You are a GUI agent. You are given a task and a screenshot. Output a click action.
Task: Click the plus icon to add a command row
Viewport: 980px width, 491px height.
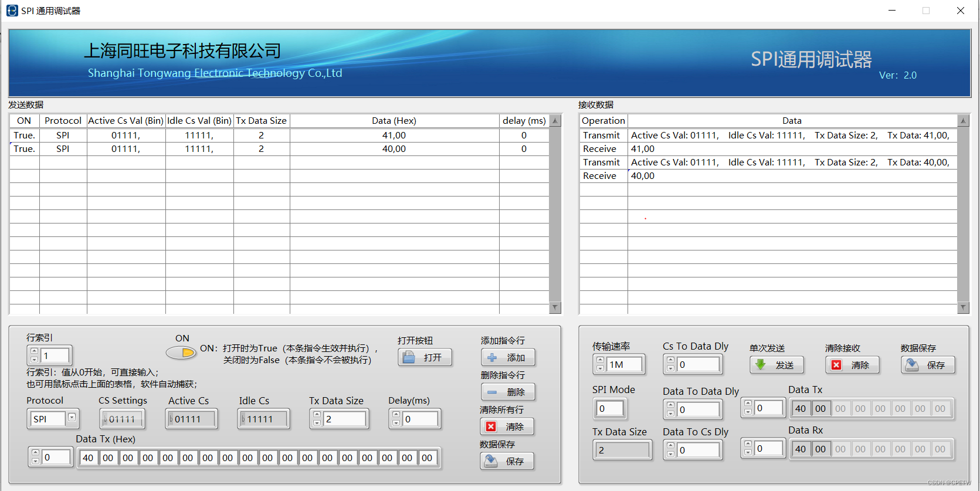point(492,357)
